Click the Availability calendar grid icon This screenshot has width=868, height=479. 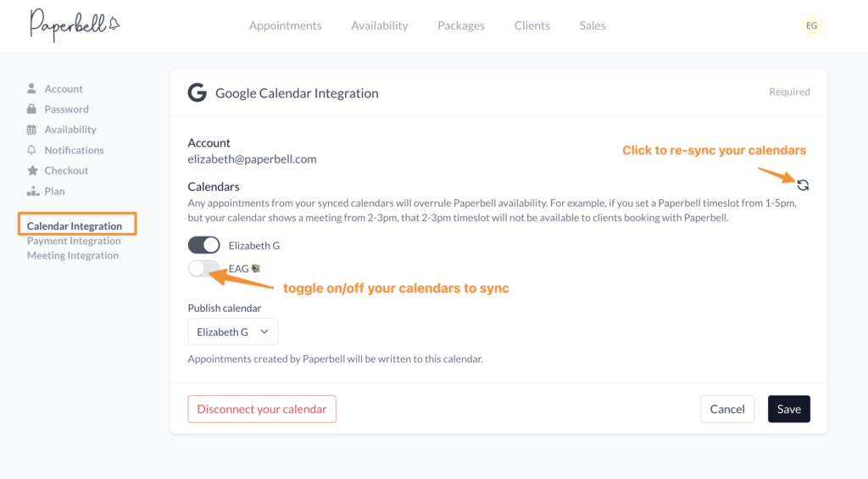[31, 130]
